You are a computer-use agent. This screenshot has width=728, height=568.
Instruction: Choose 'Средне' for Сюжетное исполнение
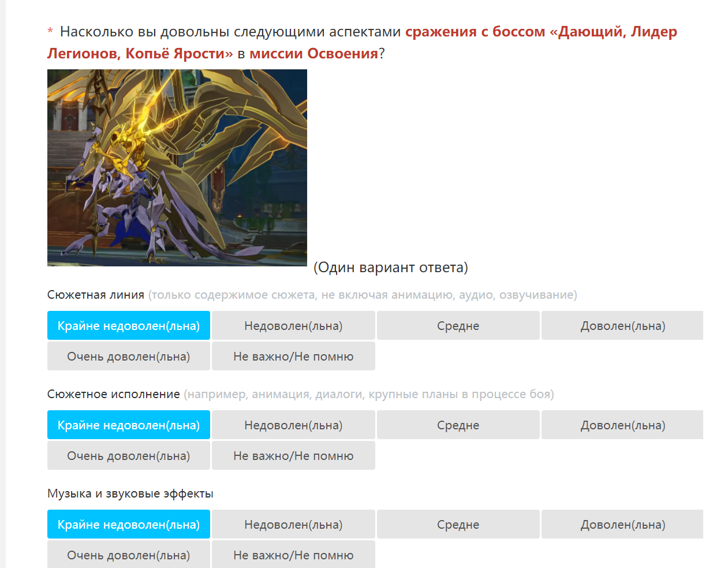pyautogui.click(x=458, y=425)
